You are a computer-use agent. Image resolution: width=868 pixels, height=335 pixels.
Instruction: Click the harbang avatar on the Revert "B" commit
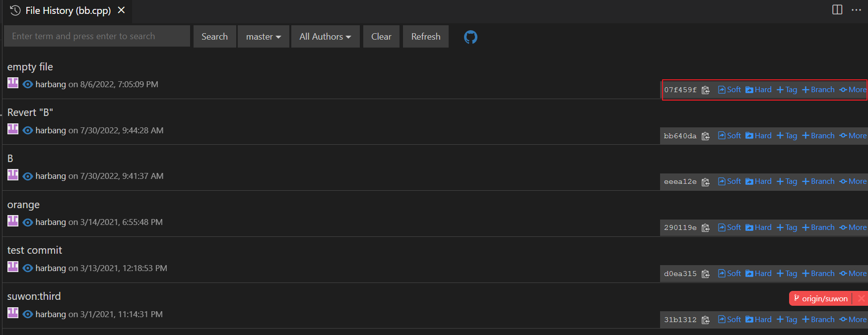click(13, 129)
